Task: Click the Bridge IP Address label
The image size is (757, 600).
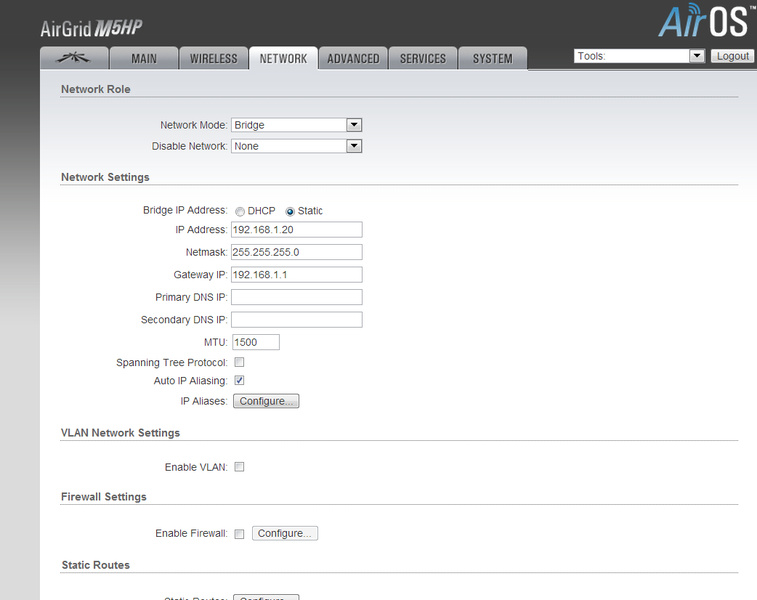Action: coord(185,210)
